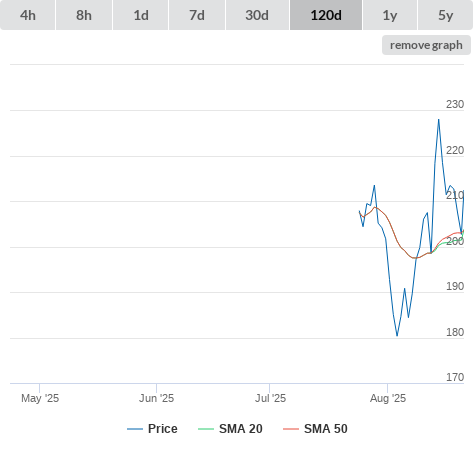This screenshot has height=455, width=474.
Task: Click the Aug '25 axis tick label
Action: (388, 398)
